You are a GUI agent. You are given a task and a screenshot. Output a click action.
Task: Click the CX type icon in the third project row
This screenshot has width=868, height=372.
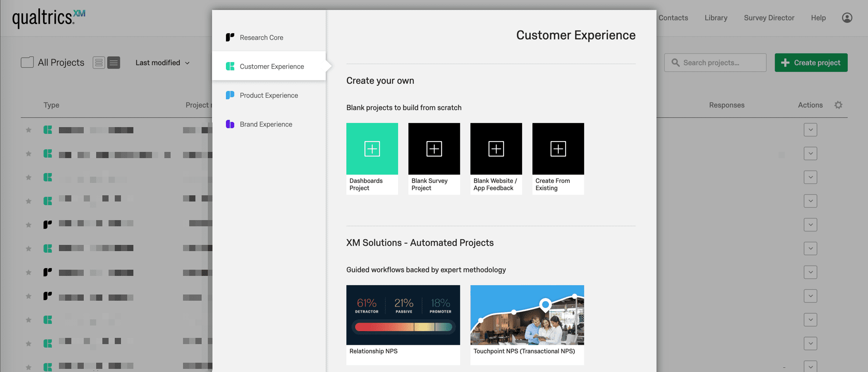click(48, 177)
